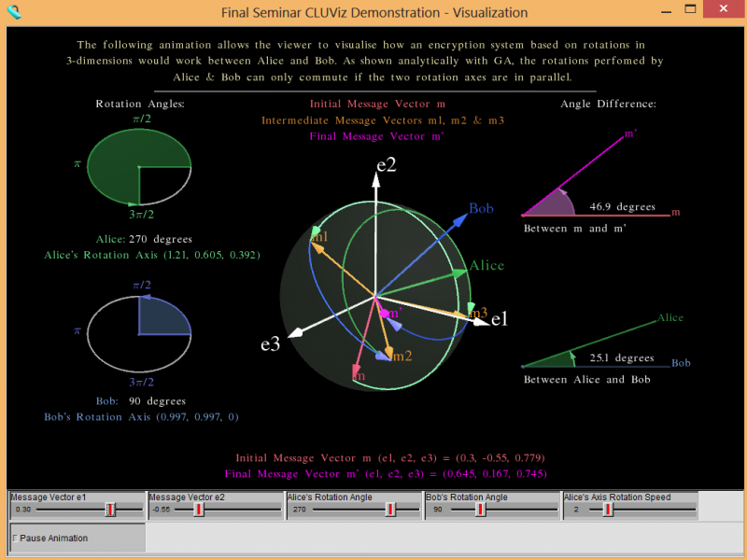747x560 pixels.
Task: Click the Message Vector e1 slider handle
Action: [x=110, y=510]
